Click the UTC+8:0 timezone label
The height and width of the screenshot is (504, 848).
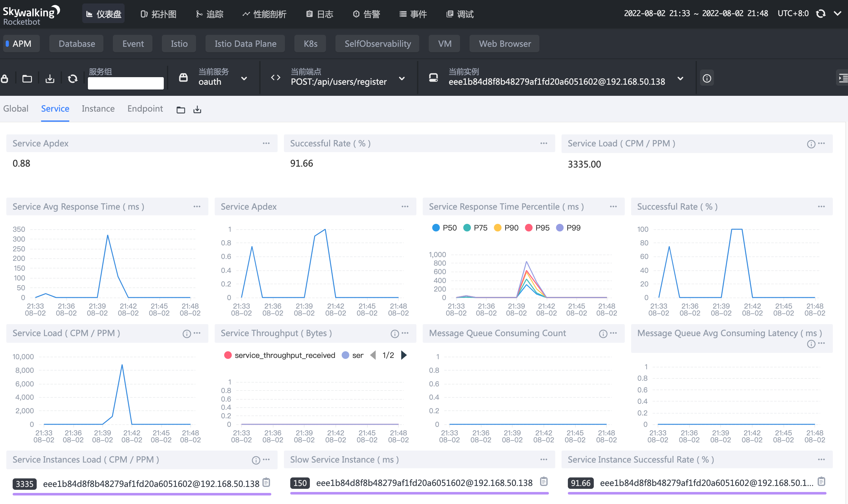(793, 14)
